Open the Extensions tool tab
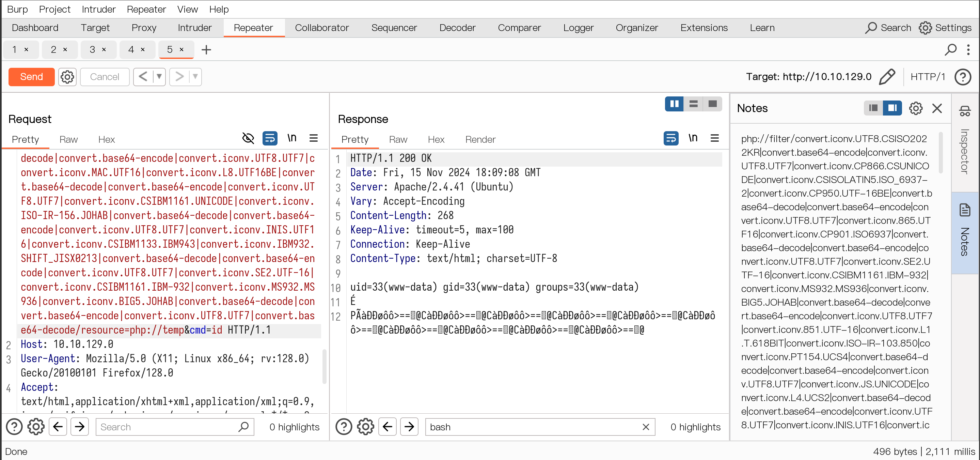Image resolution: width=980 pixels, height=460 pixels. (x=704, y=28)
